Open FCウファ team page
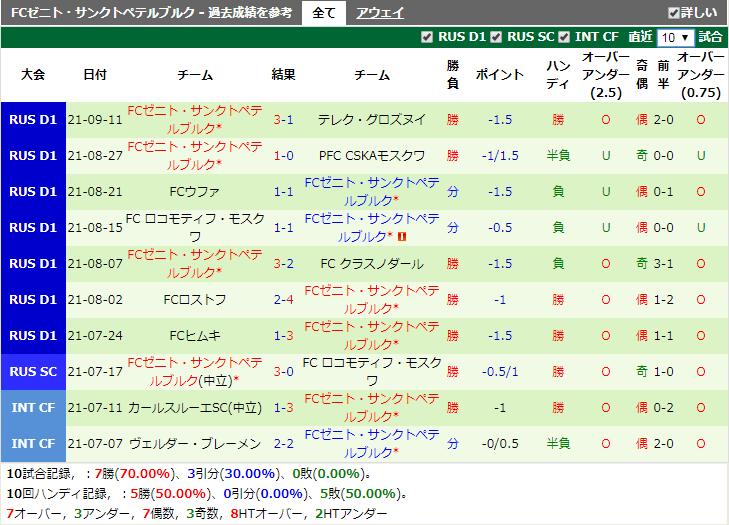This screenshot has height=525, width=729. point(194,192)
